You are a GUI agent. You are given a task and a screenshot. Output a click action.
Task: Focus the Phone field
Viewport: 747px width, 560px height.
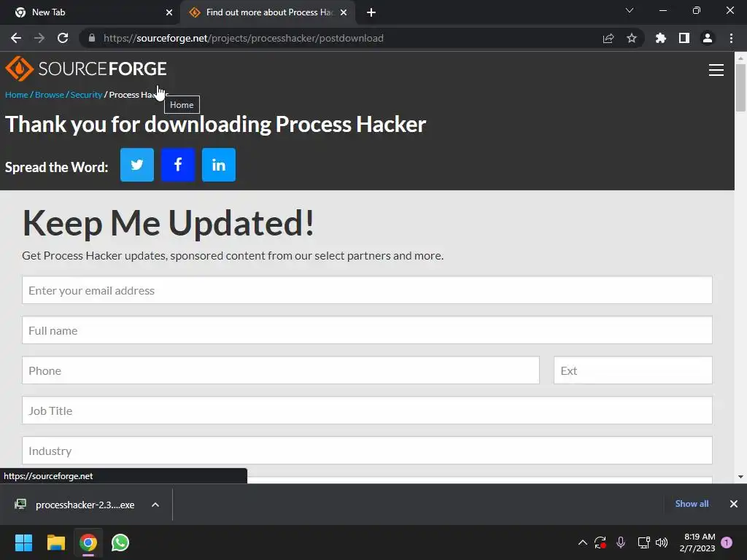tap(281, 370)
